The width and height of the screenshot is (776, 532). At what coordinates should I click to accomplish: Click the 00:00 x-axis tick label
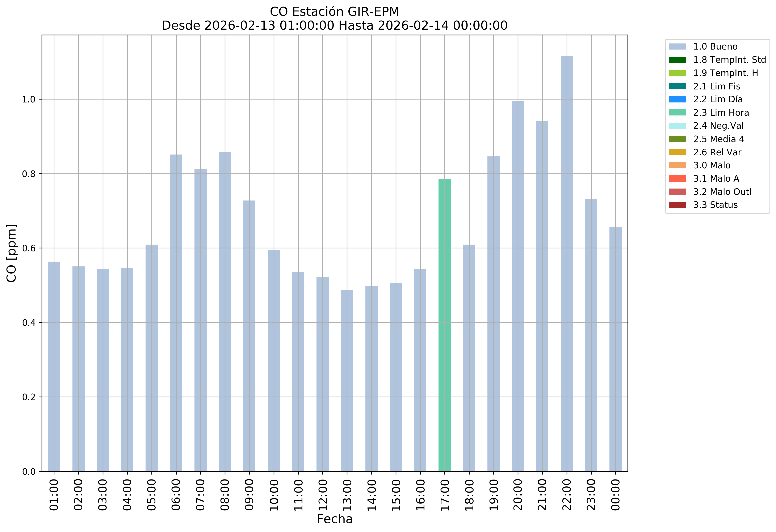(x=615, y=495)
